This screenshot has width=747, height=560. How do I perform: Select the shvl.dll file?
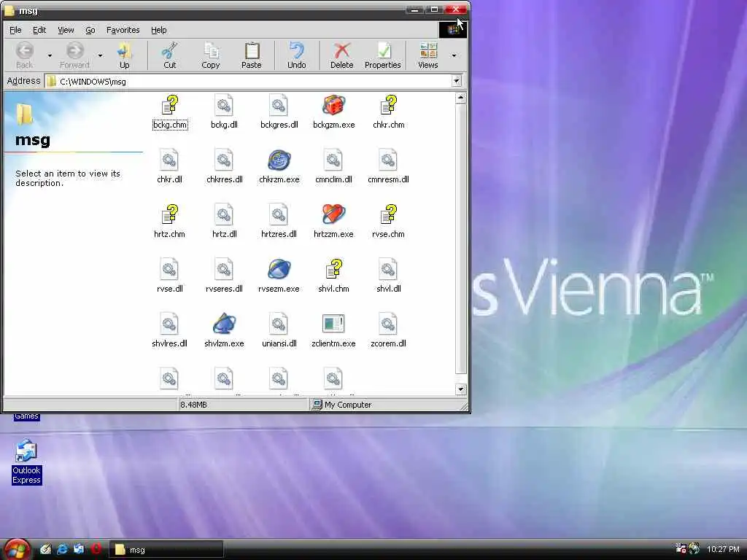pos(388,276)
